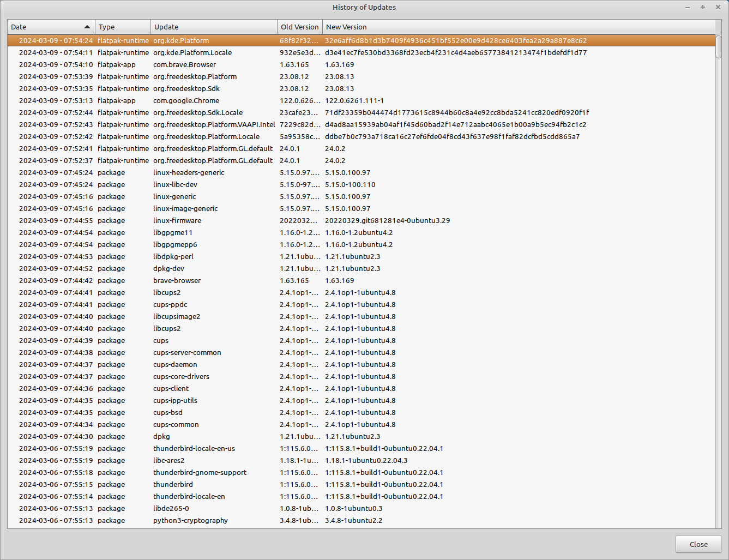Select the python3-cryptography package row

[x=361, y=520]
